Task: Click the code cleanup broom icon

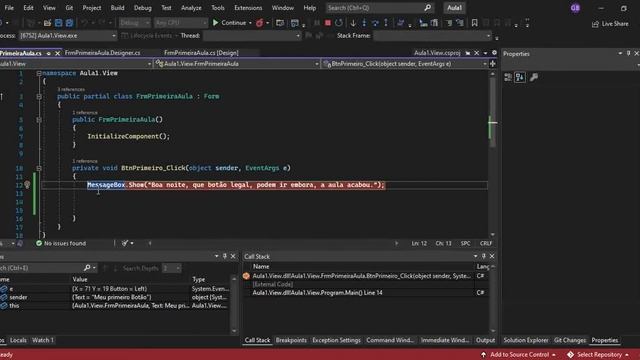Action: pos(125,243)
